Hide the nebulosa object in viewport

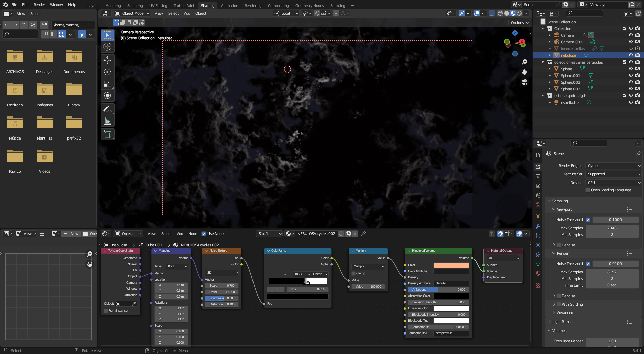coord(631,55)
